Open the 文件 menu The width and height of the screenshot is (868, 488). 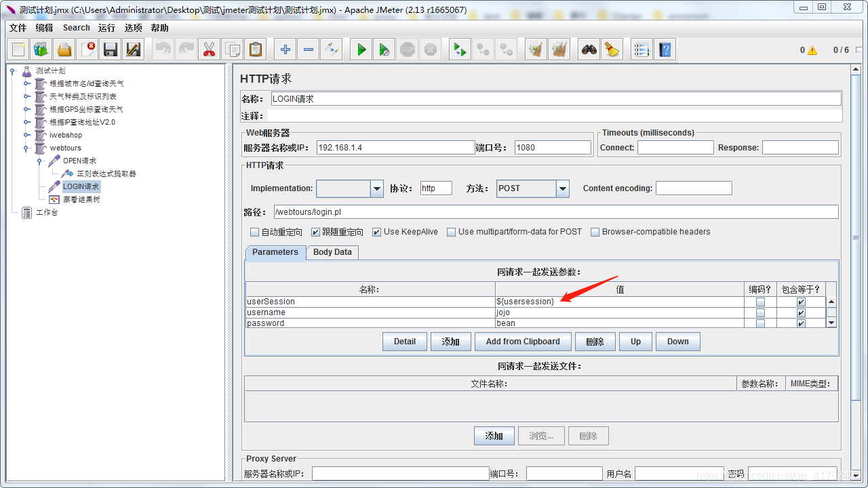18,28
